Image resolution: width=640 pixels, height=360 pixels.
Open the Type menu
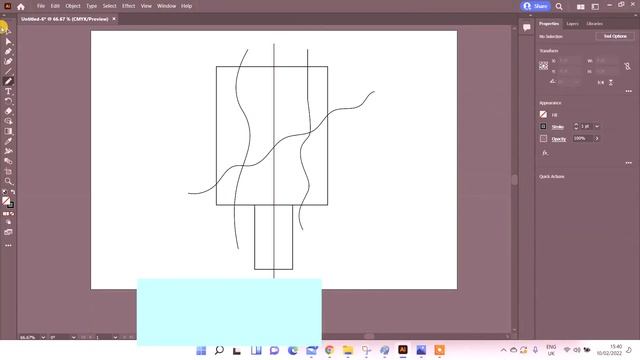tap(91, 6)
